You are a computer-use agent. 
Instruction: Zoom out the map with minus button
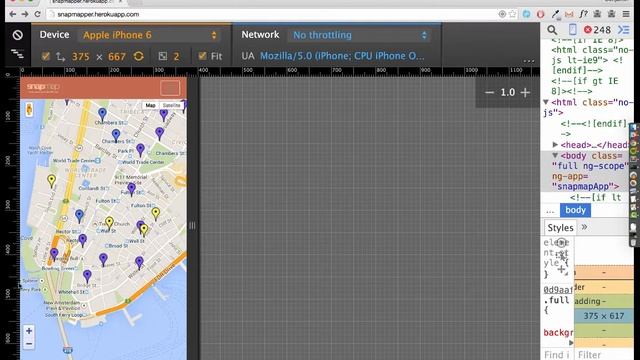tap(29, 344)
